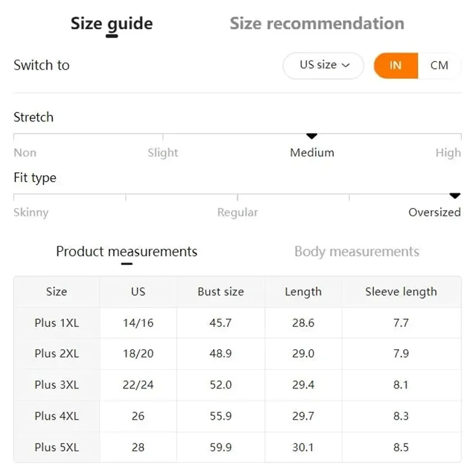Click the Fit type Oversized marker

click(455, 196)
